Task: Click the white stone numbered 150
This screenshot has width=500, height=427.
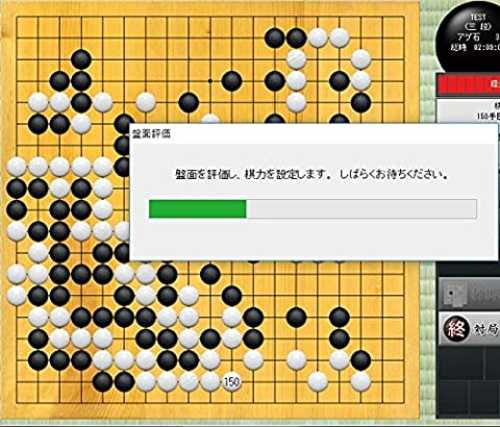Action: tap(231, 382)
